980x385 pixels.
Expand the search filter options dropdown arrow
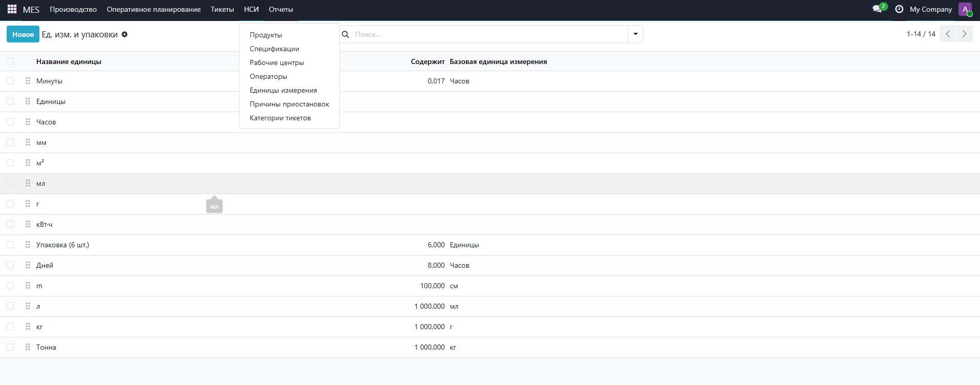pyautogui.click(x=636, y=34)
